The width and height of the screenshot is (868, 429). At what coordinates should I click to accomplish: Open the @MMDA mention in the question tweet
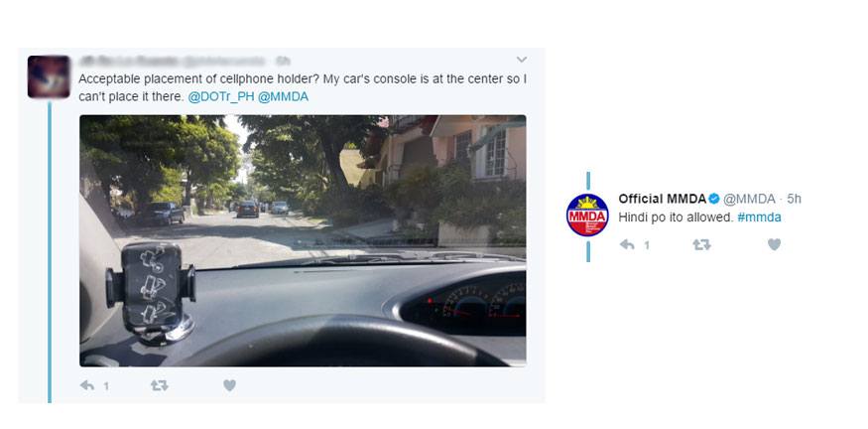(x=283, y=97)
